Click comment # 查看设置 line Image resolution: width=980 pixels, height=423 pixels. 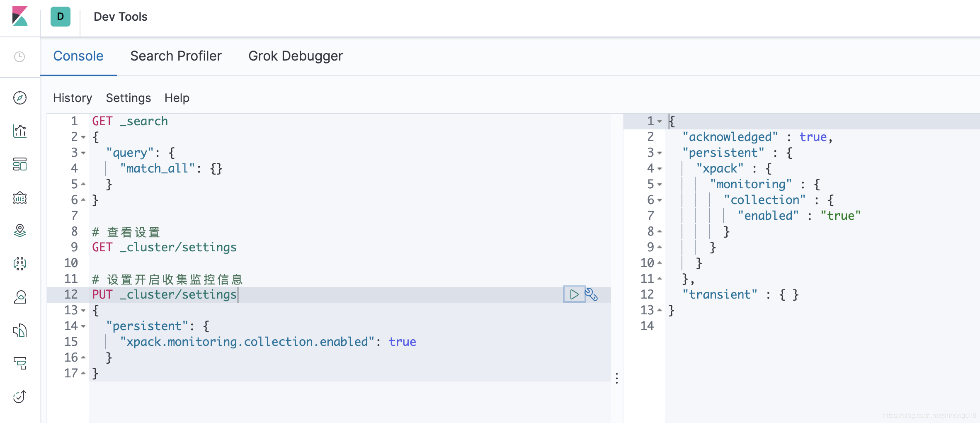pyautogui.click(x=126, y=232)
